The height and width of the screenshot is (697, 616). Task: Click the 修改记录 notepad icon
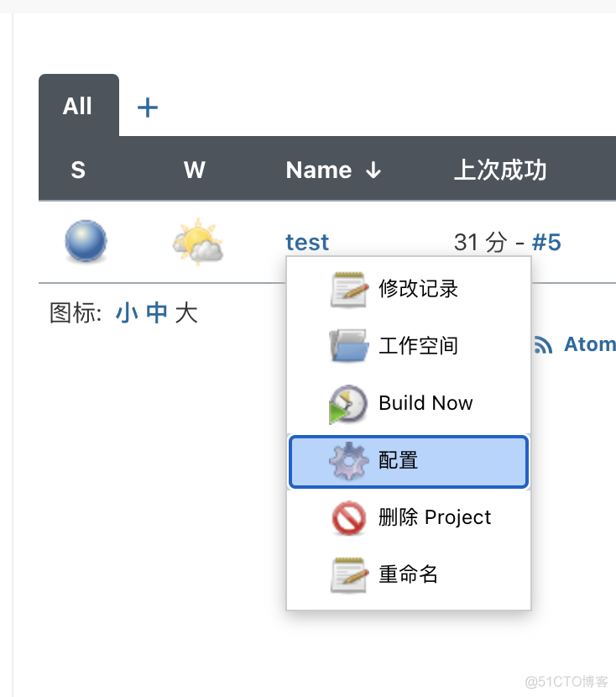tap(347, 289)
